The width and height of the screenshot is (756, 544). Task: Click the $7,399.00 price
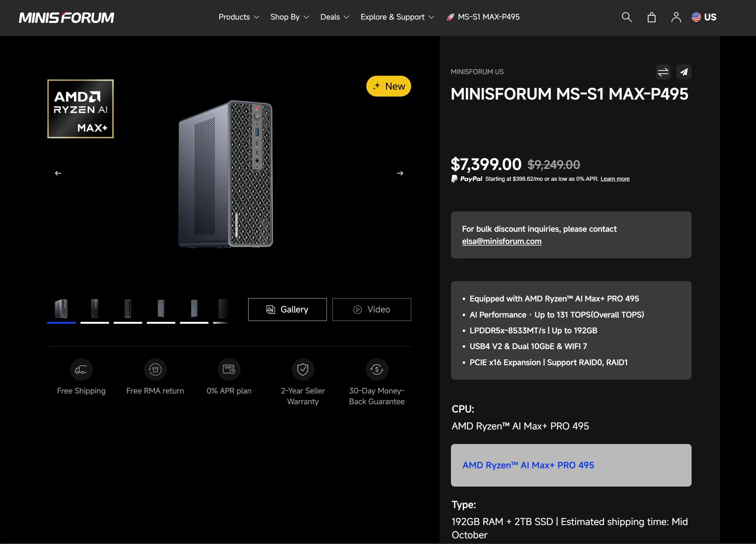click(x=486, y=164)
